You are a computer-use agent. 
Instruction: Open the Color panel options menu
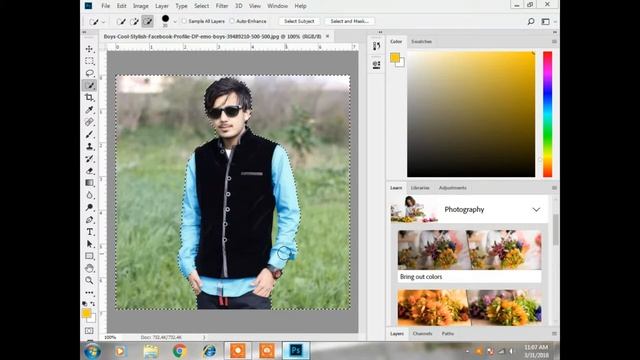[554, 42]
